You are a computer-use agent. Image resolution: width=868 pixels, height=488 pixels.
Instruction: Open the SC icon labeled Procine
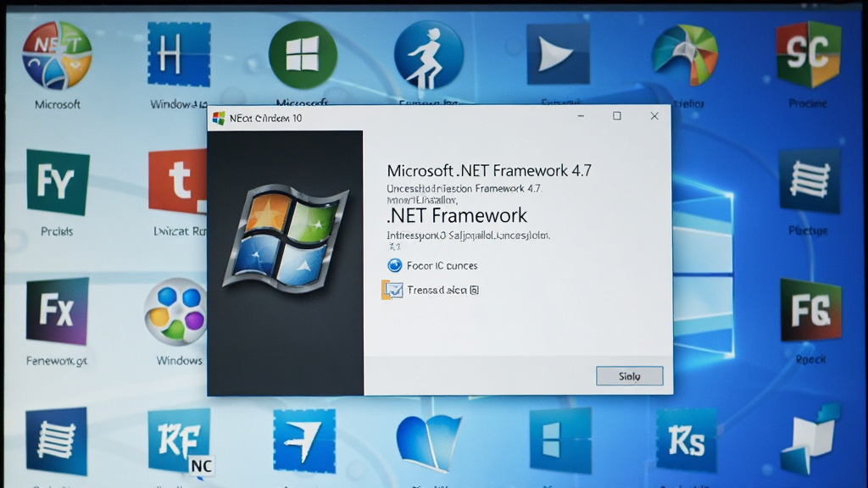(x=808, y=54)
